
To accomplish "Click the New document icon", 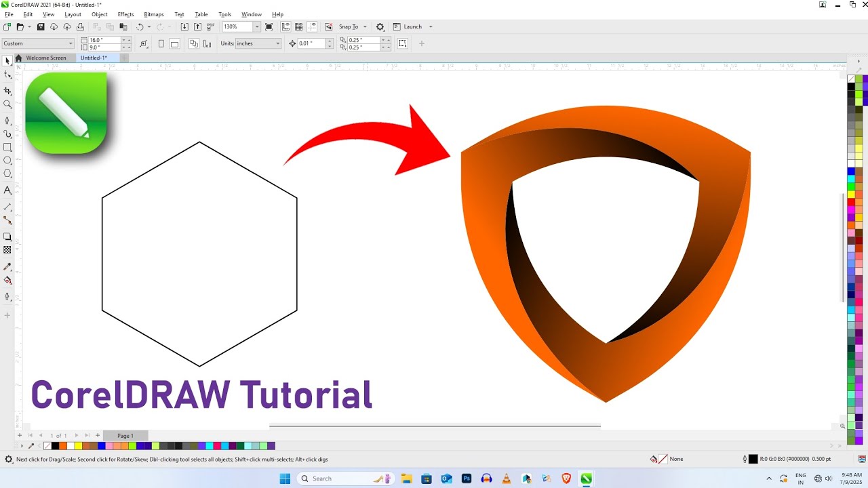I will point(7,26).
